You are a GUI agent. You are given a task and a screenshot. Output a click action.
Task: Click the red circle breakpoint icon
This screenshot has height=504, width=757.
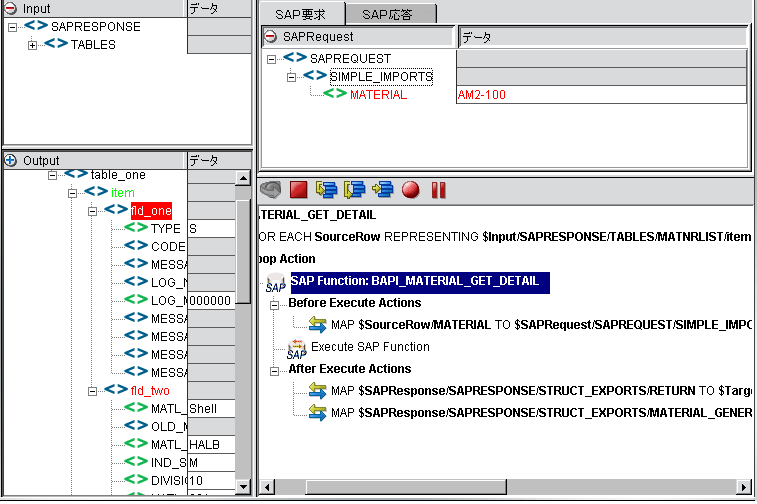click(x=410, y=190)
